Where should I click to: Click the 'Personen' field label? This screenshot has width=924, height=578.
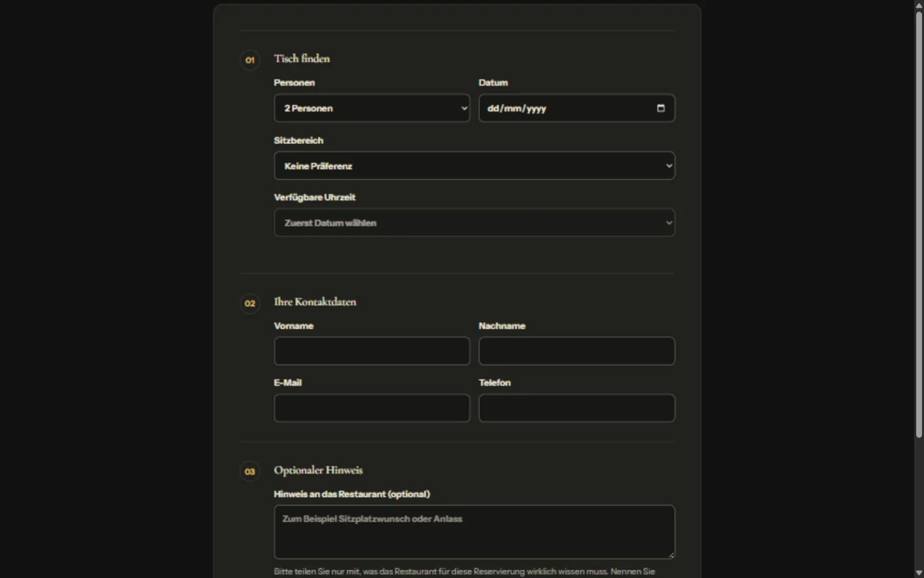point(294,82)
